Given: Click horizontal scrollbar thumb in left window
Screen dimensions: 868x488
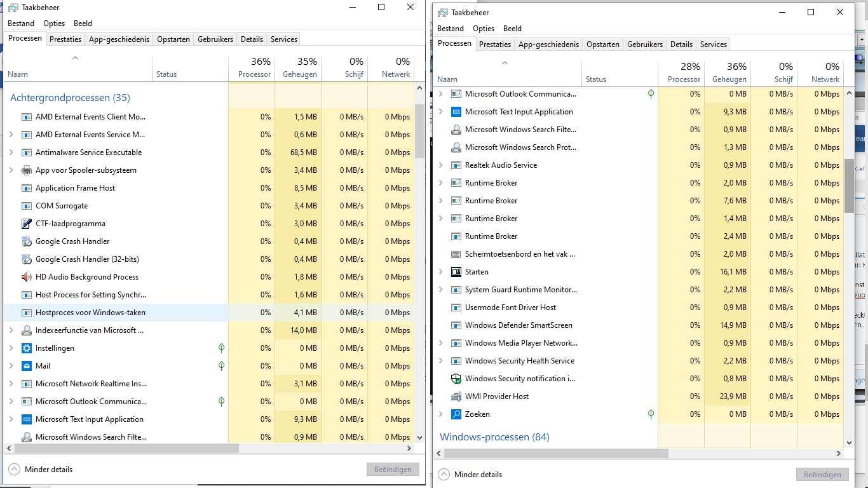Looking at the screenshot, I should pyautogui.click(x=125, y=449).
